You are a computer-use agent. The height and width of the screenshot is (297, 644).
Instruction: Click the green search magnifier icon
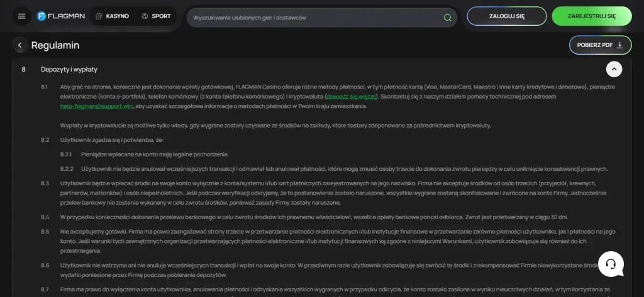(447, 18)
